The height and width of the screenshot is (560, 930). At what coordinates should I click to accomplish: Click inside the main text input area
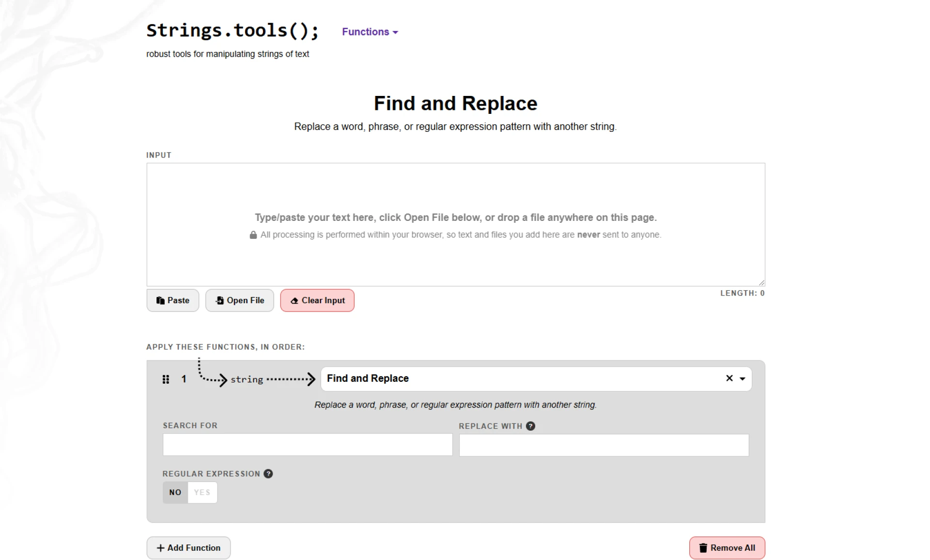pyautogui.click(x=455, y=224)
